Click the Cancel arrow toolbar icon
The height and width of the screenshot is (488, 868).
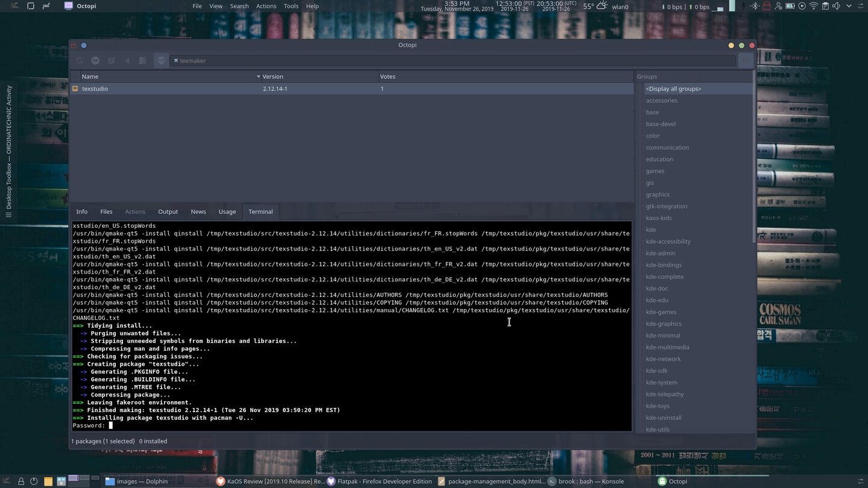127,60
